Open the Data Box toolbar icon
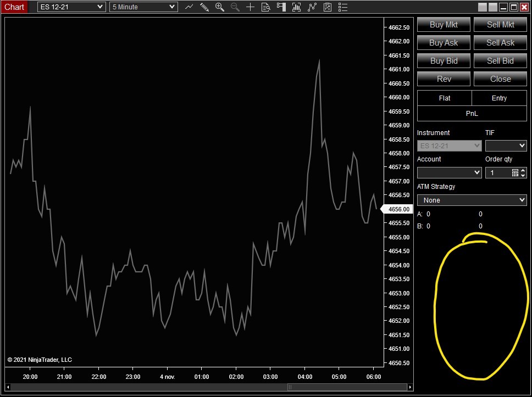Viewport: 532px width, 397px height. (265, 7)
